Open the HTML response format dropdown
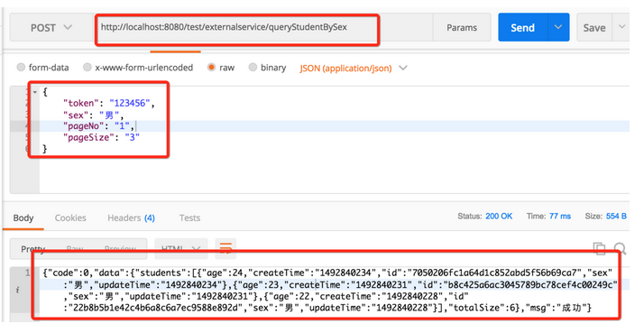 tap(180, 249)
